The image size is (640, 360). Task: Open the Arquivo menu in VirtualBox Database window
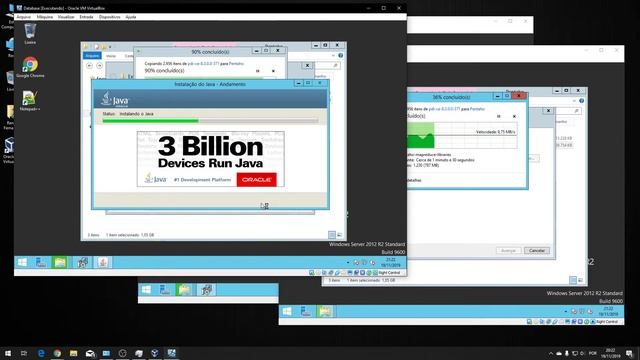tap(24, 17)
